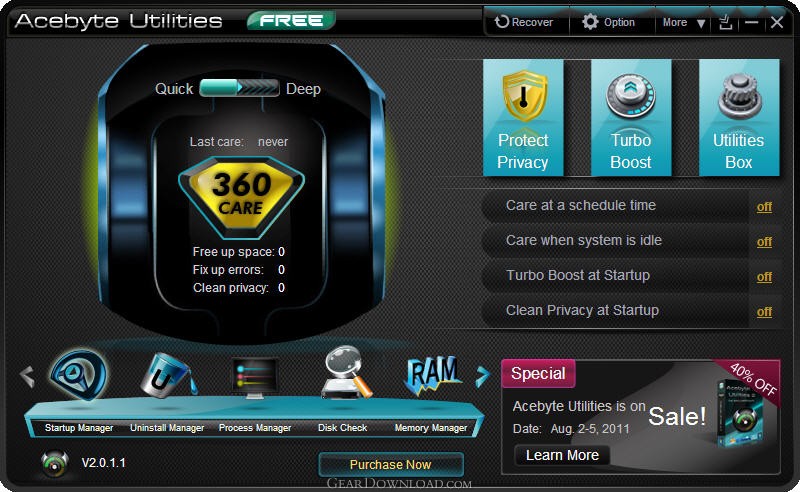Viewport: 800px width, 492px height.
Task: Click the Fix up errors value
Action: pos(281,269)
